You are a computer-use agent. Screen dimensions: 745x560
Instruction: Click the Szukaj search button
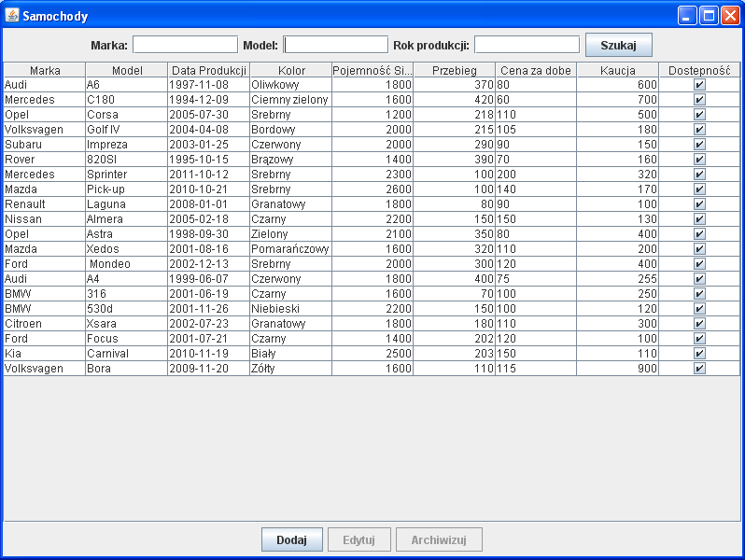coord(619,45)
